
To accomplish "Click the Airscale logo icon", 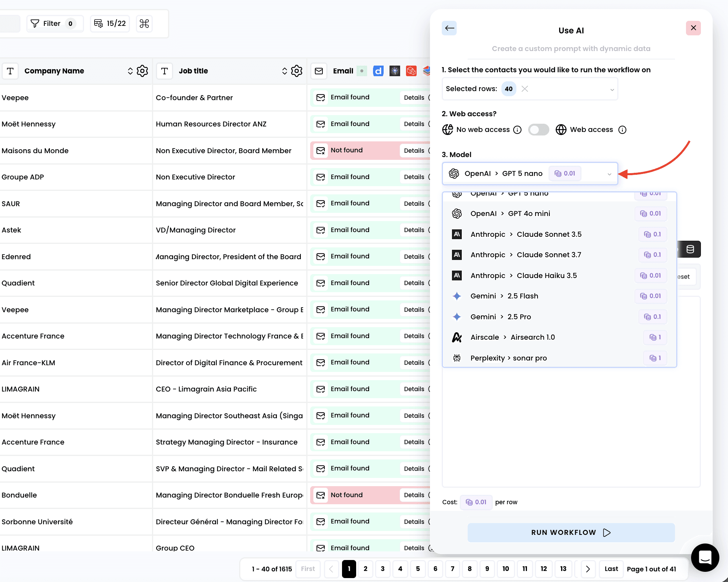I will click(x=457, y=337).
